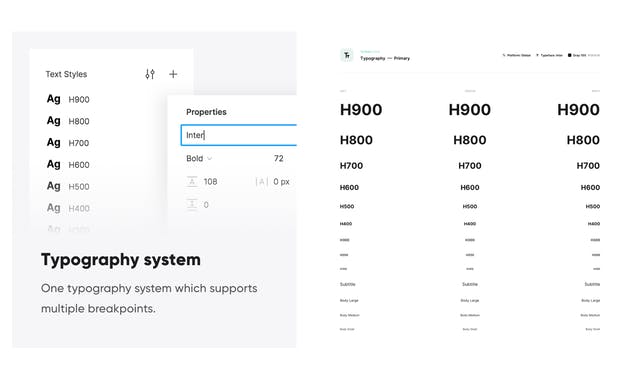Add a new text style with the plus icon

173,74
